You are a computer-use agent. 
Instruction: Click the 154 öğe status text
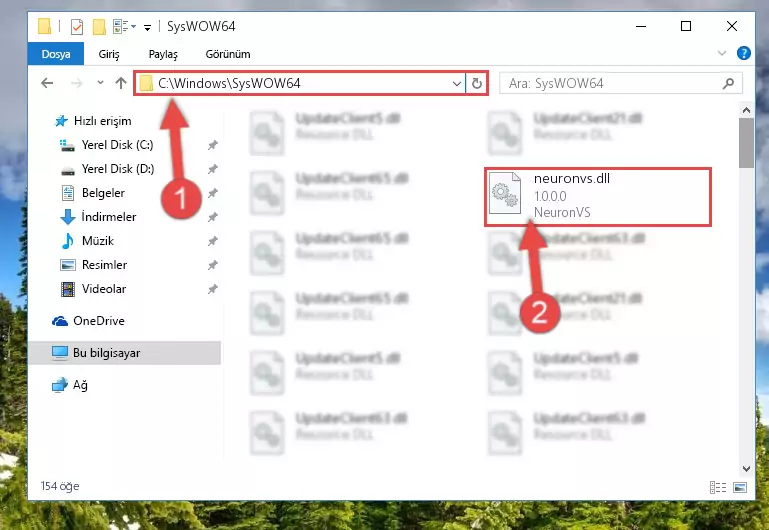[x=60, y=486]
